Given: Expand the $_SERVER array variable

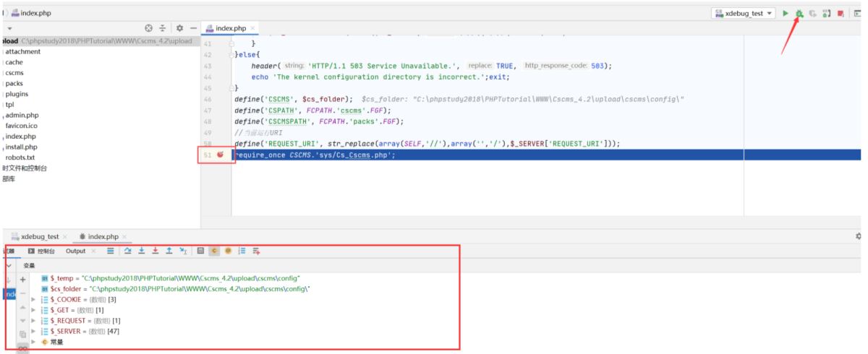Looking at the screenshot, I should tap(33, 331).
